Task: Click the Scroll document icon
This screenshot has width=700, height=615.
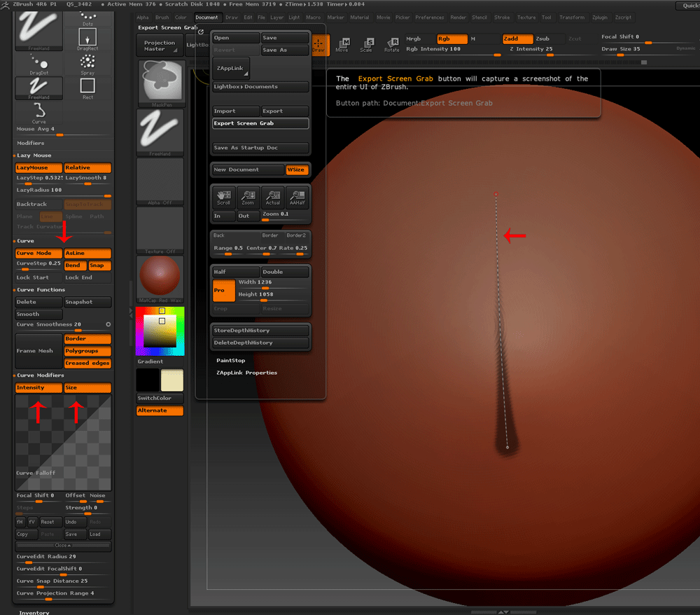Action: [x=224, y=197]
